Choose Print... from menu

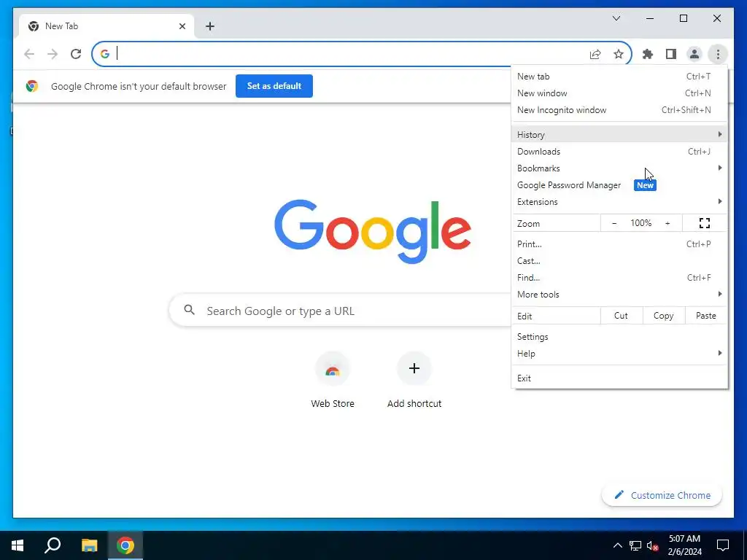pos(619,244)
